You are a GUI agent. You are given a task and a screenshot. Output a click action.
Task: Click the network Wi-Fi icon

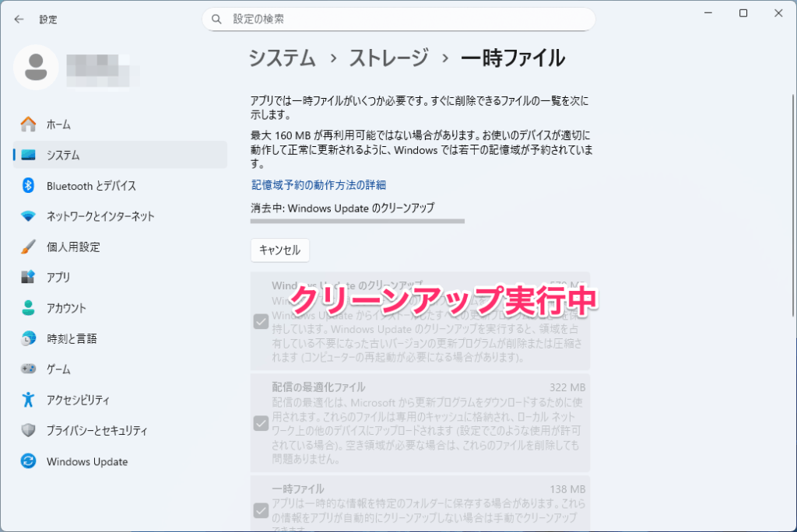29,216
